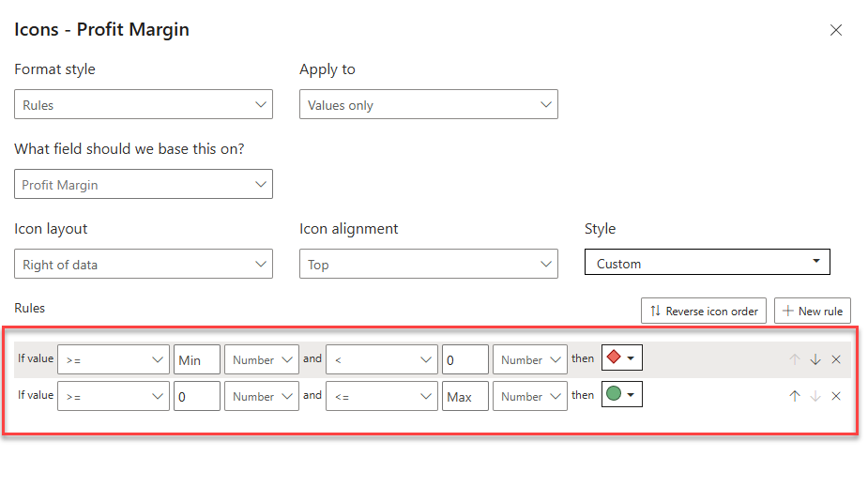The width and height of the screenshot is (868, 502).
Task: Click the Max value field in second rule
Action: (x=465, y=396)
